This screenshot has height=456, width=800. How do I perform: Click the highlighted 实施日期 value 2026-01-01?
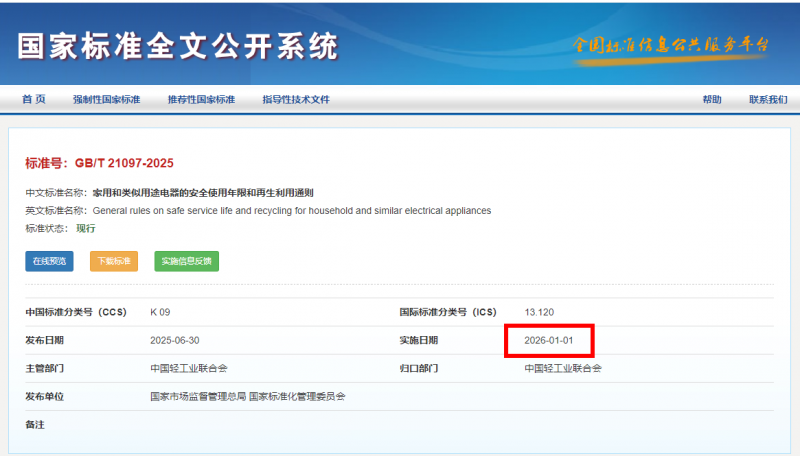(550, 340)
